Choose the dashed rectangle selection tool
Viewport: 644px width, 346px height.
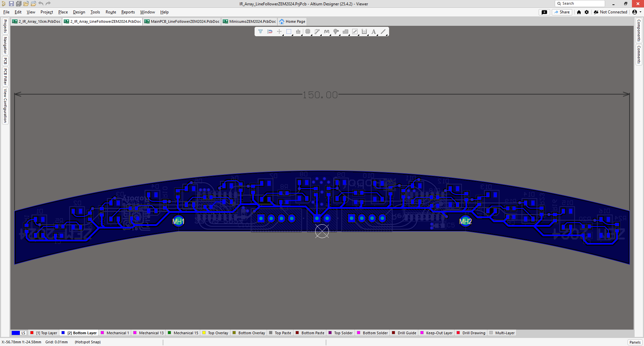tap(289, 32)
